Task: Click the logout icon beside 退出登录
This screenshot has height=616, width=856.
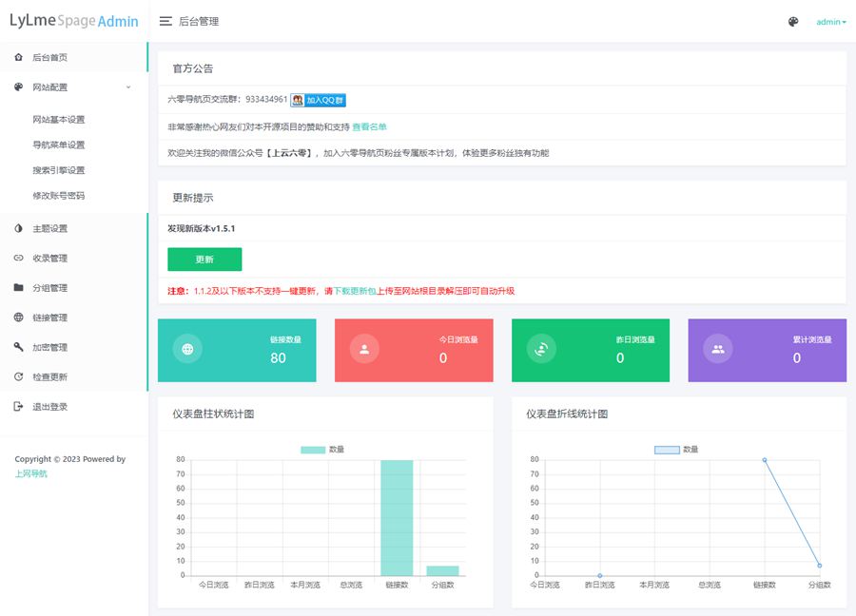Action: pyautogui.click(x=19, y=406)
